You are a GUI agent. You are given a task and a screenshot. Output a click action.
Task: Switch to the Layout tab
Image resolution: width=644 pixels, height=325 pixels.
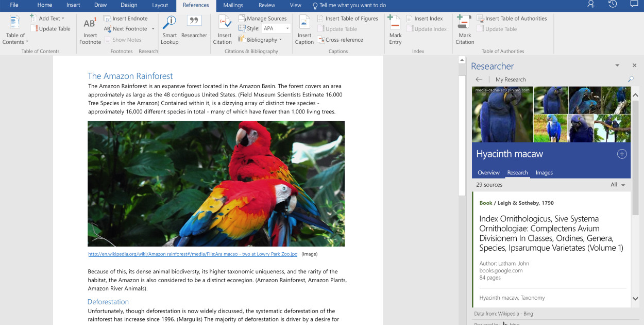160,5
